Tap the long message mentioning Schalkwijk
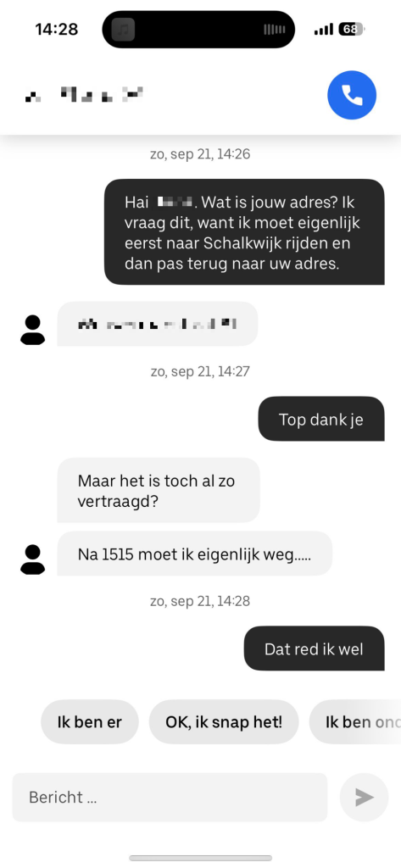The image size is (401, 868). (244, 232)
